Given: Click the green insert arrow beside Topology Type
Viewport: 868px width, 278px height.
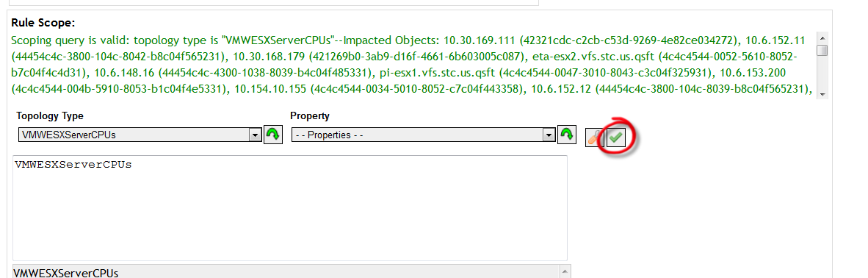Looking at the screenshot, I should pos(273,135).
